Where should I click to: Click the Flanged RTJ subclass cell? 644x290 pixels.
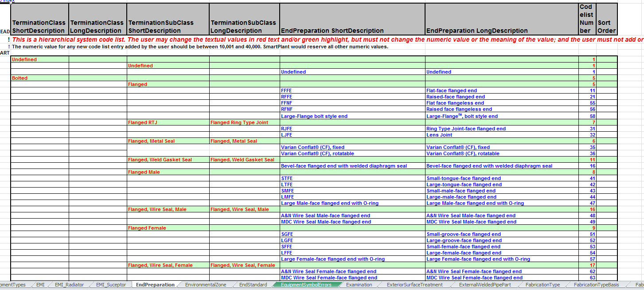(168, 122)
